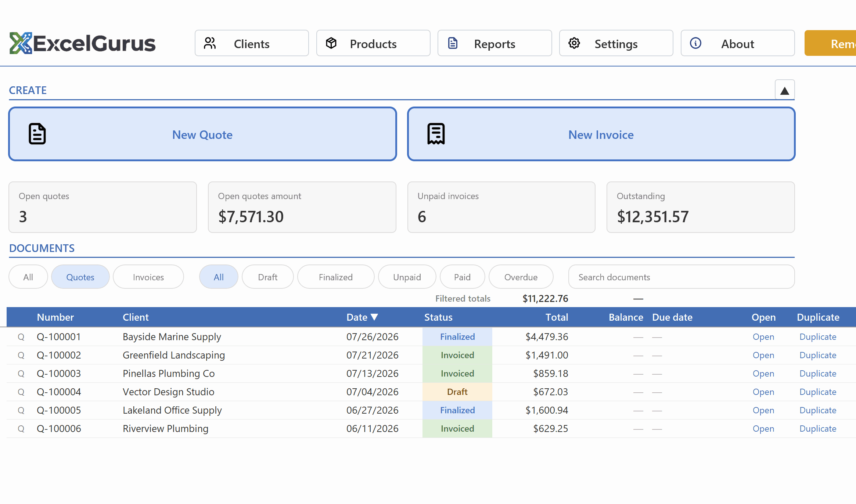Click the orange Rem button

(x=830, y=43)
